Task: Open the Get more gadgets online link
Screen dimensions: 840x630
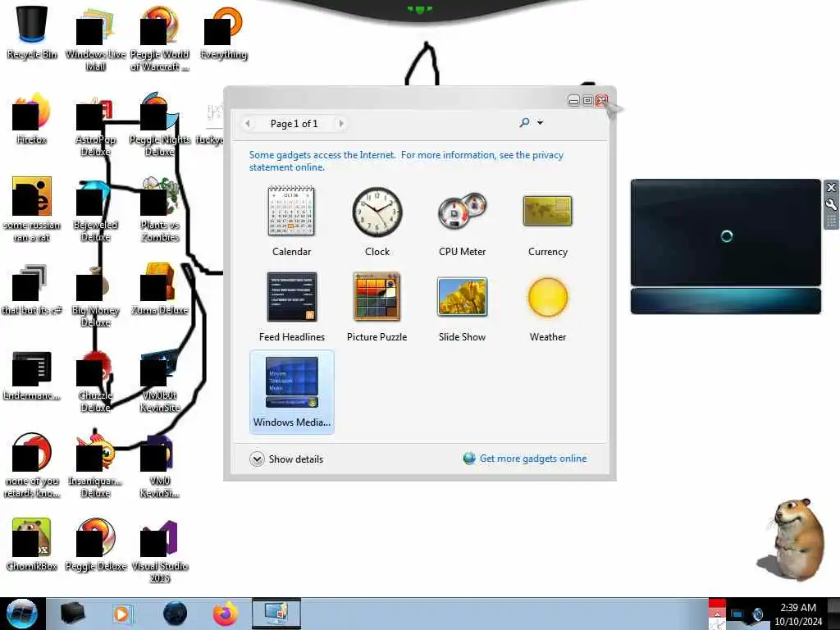Action: pos(525,459)
